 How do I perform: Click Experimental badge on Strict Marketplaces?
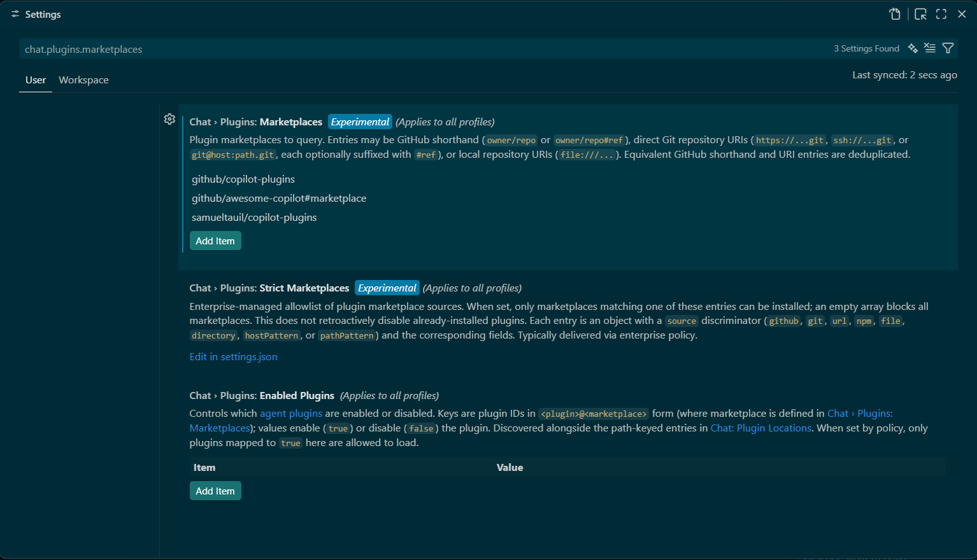(x=387, y=288)
